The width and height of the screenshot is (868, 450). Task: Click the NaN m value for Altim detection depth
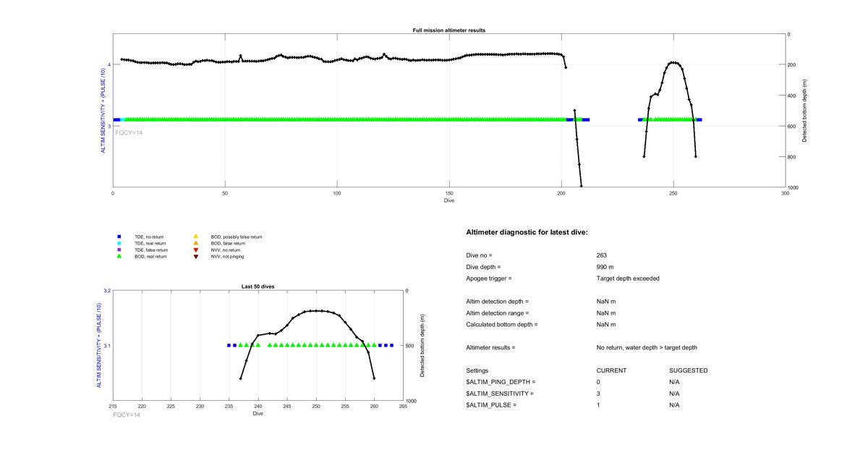tap(606, 302)
